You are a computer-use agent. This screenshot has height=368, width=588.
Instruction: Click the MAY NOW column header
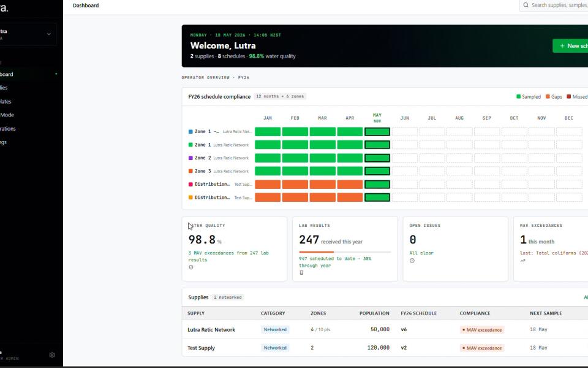377,118
